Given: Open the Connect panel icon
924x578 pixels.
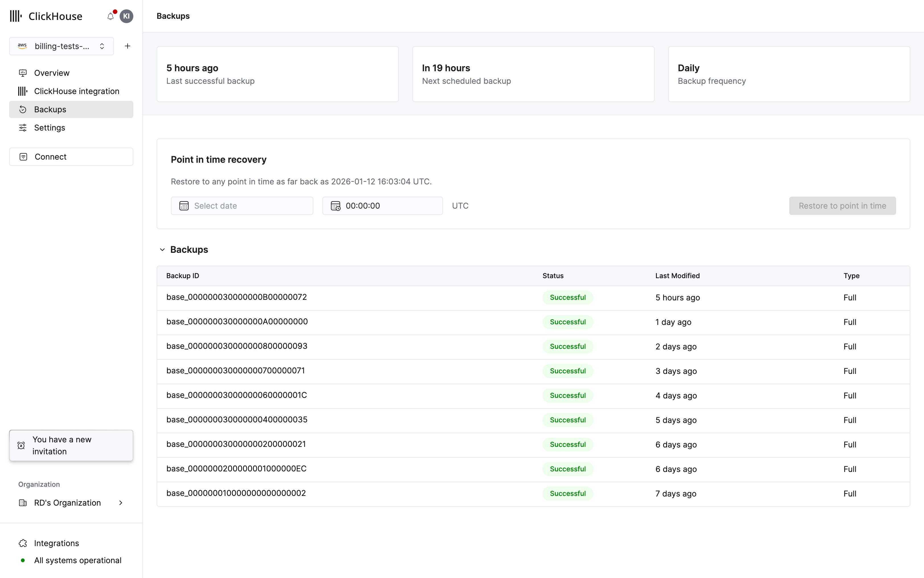Looking at the screenshot, I should coord(23,156).
